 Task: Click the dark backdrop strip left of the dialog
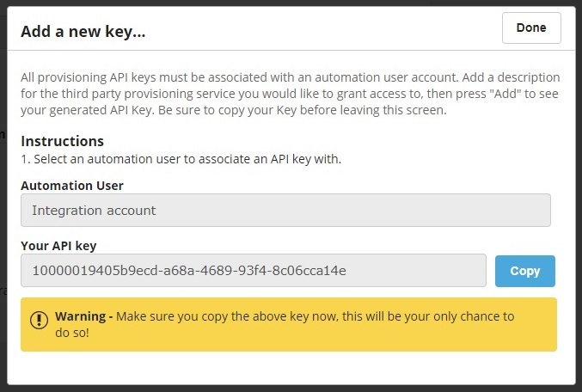[3, 196]
